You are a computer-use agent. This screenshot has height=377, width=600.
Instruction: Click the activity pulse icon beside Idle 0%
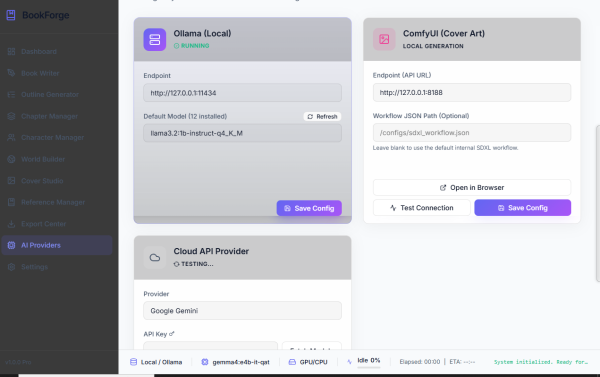click(x=349, y=361)
